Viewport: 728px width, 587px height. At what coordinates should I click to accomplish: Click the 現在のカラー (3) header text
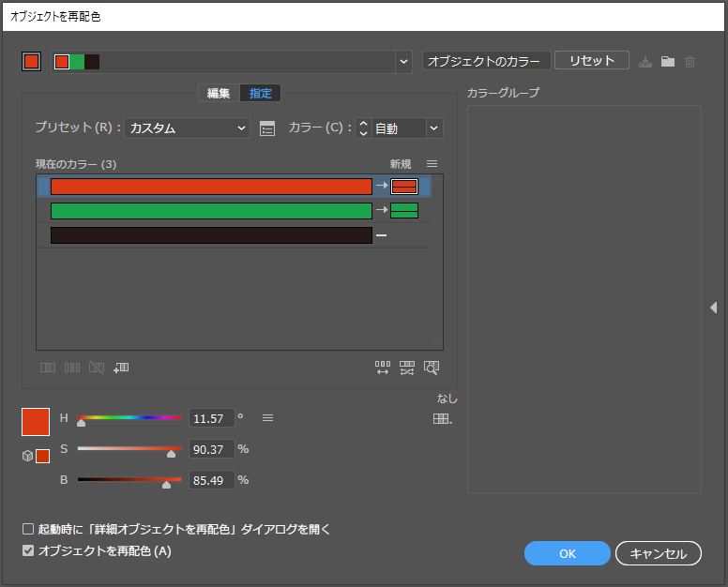[x=76, y=164]
